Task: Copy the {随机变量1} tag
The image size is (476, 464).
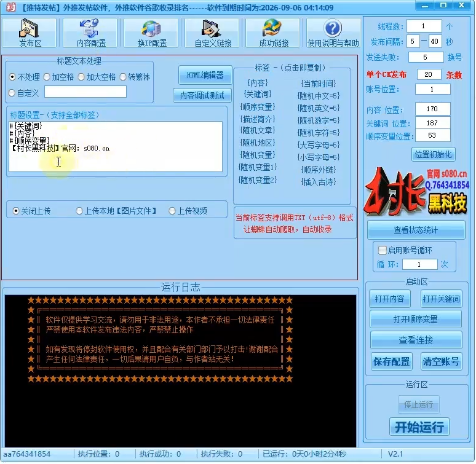Action: (258, 167)
